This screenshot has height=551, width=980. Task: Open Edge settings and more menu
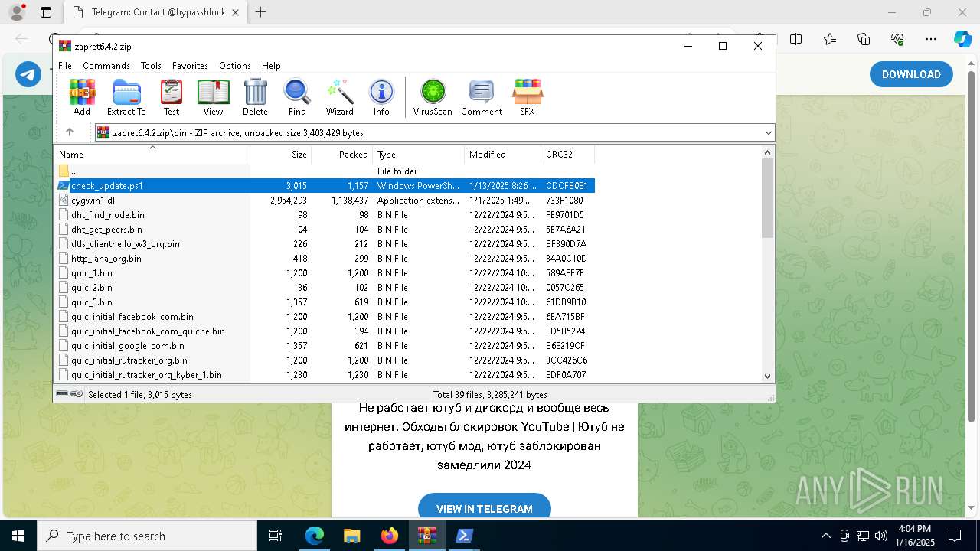pyautogui.click(x=930, y=39)
